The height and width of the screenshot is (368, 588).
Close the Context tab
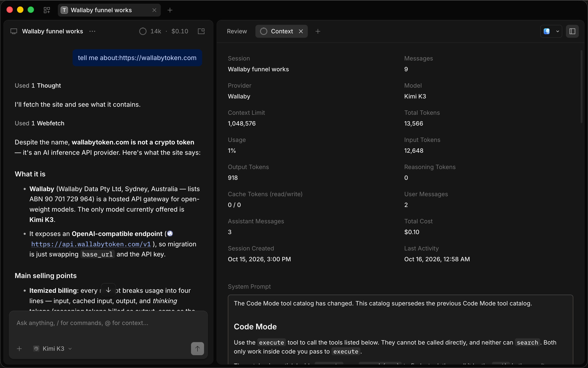click(x=301, y=31)
